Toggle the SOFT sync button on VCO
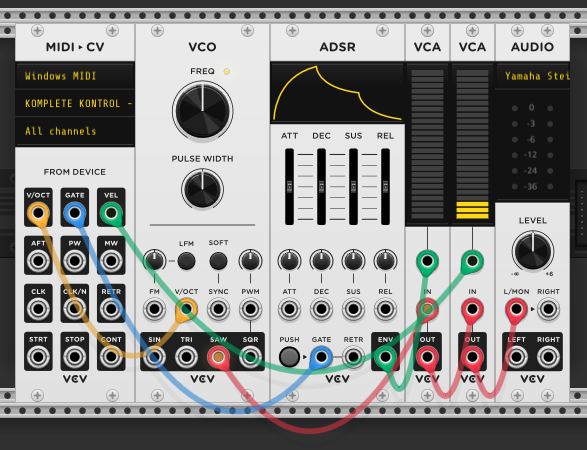 click(x=218, y=261)
